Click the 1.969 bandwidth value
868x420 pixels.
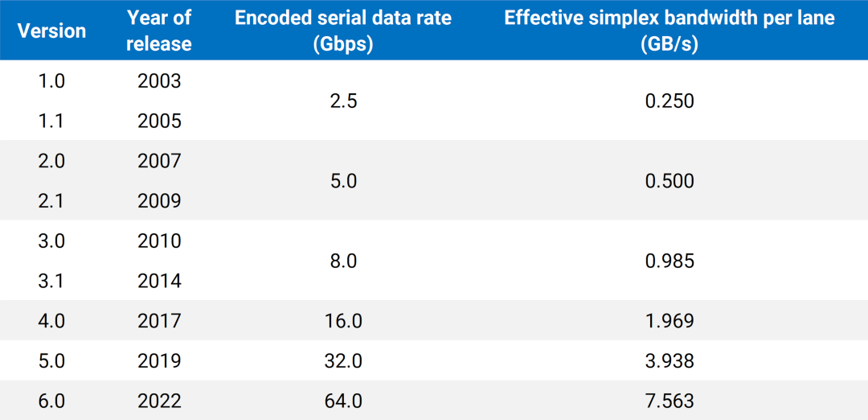point(669,321)
